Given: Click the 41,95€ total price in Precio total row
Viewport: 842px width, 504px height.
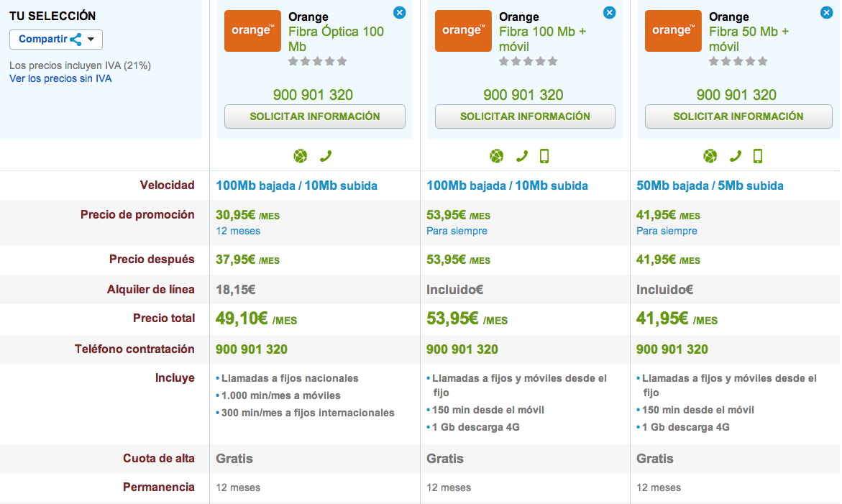Looking at the screenshot, I should pos(677,319).
